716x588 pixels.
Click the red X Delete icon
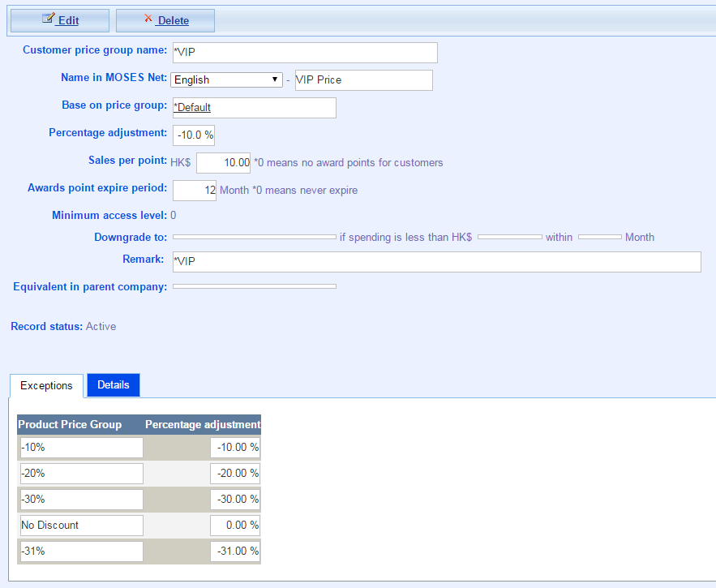(148, 18)
